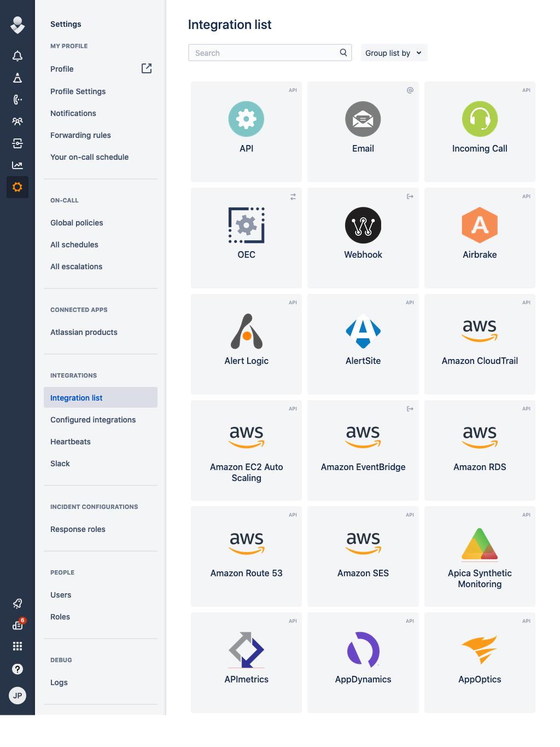
Task: View Analytics via the chart icon
Action: (17, 165)
